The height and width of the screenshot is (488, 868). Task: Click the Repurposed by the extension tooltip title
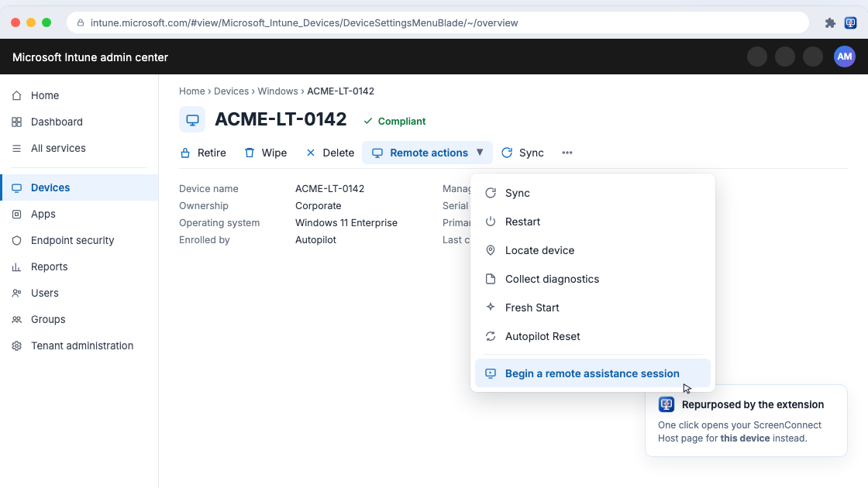(x=753, y=404)
